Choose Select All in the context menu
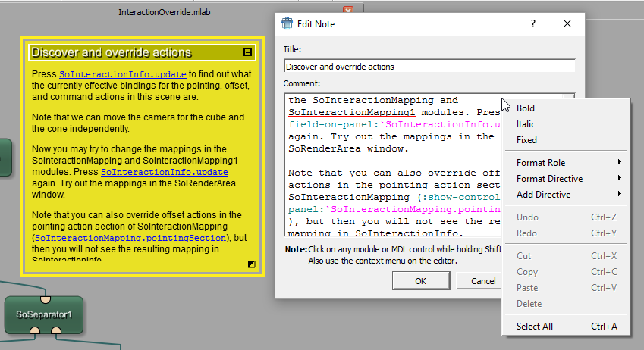 [535, 327]
